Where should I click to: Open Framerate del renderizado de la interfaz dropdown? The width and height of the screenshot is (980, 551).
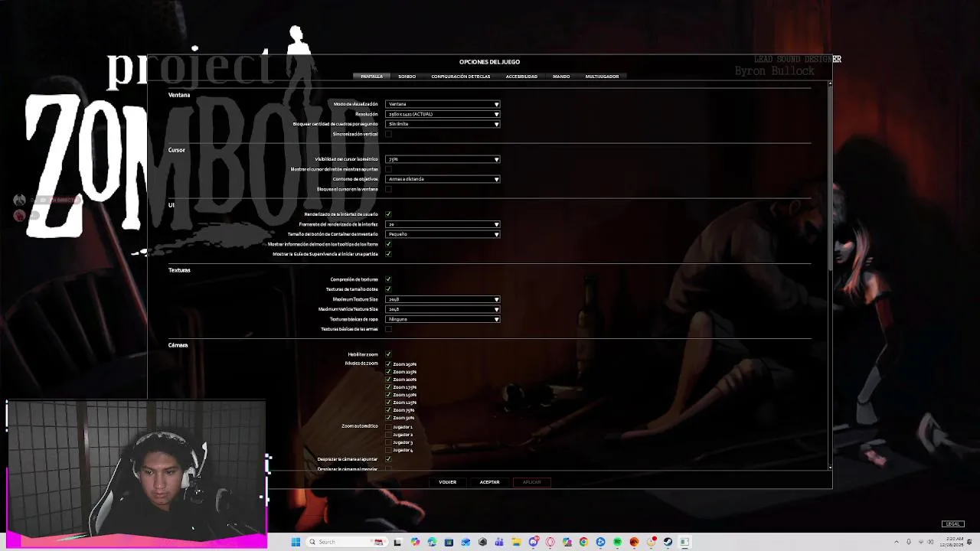pyautogui.click(x=443, y=224)
